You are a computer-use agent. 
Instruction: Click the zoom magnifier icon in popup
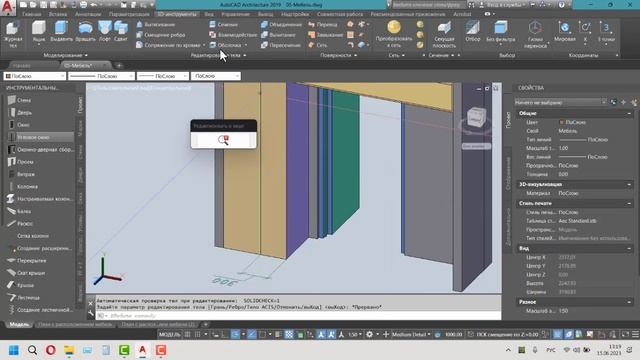pyautogui.click(x=223, y=140)
